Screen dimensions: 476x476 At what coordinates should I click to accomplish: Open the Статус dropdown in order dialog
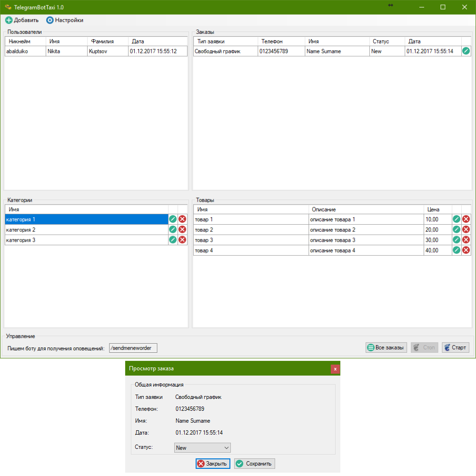pos(202,448)
